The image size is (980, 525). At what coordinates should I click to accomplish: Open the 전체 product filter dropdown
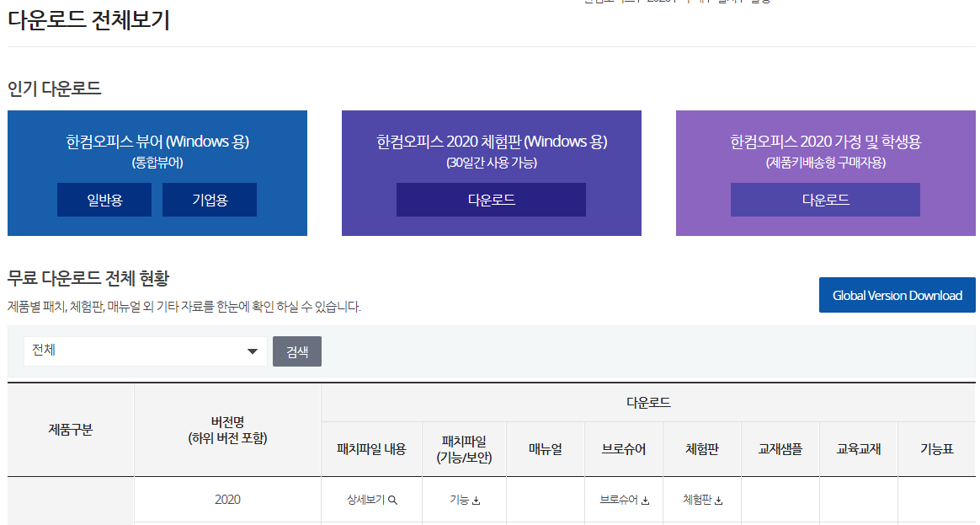(146, 351)
